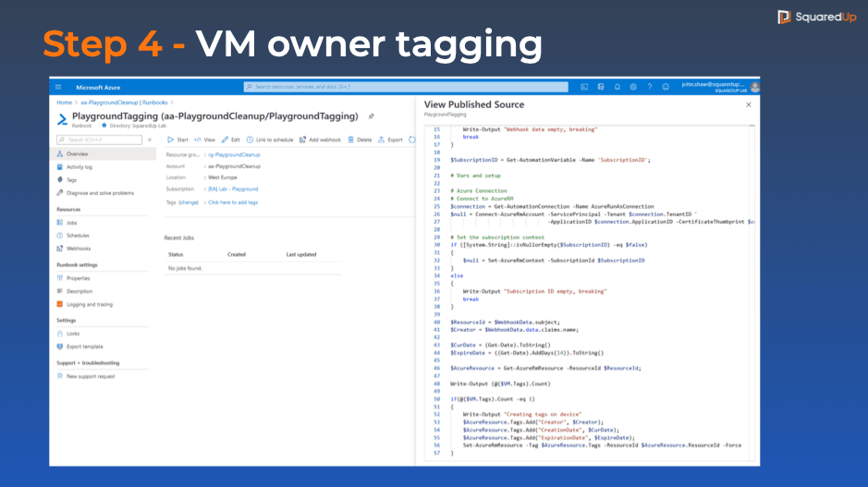Viewport: 868px width, 487px height.
Task: Close the View Published Source panel
Action: click(749, 104)
